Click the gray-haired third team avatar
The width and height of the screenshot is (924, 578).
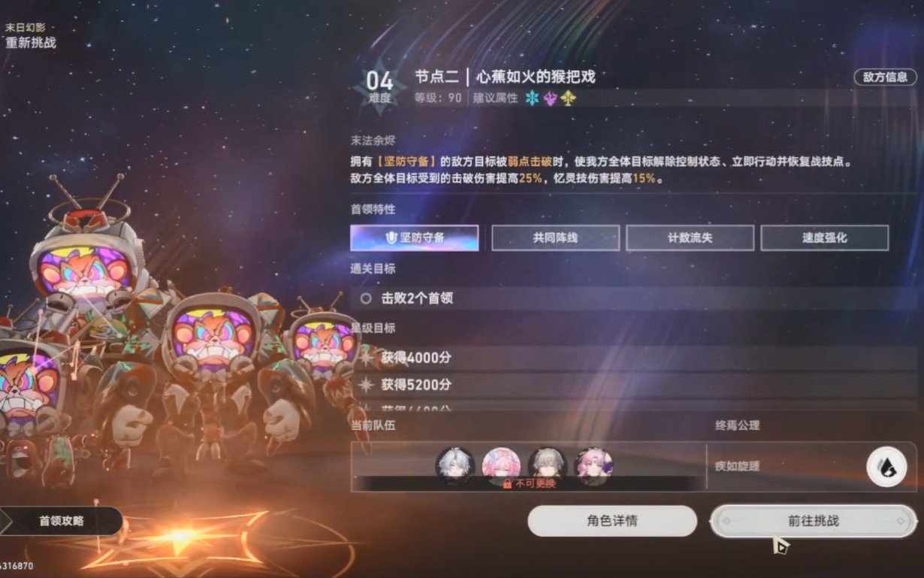click(547, 466)
